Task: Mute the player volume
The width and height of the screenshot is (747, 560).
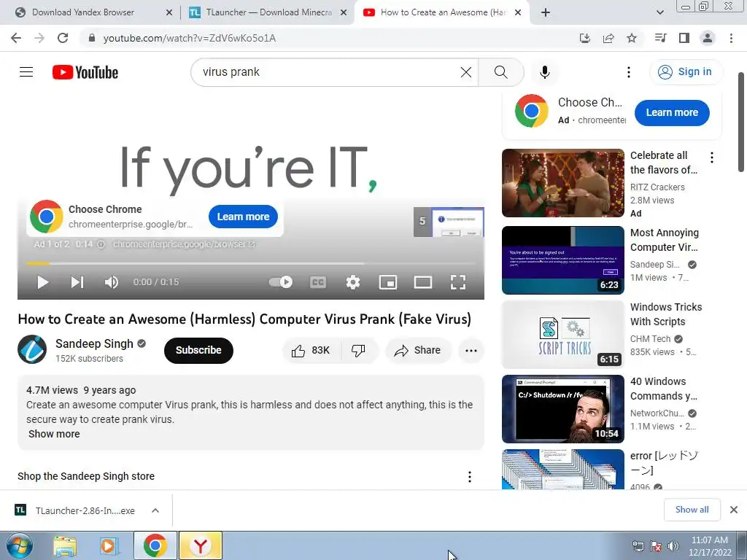Action: pyautogui.click(x=112, y=282)
